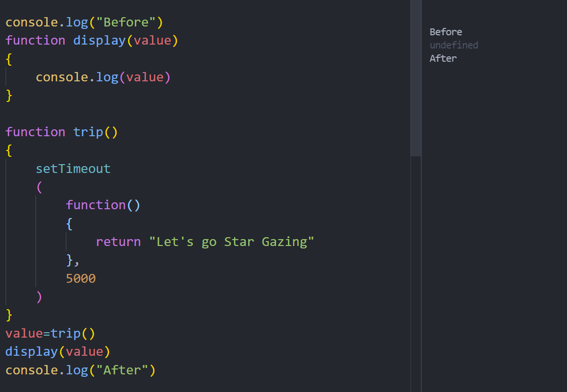Image resolution: width=567 pixels, height=392 pixels.
Task: Place cursor on console.log(value) line
Action: coord(103,77)
